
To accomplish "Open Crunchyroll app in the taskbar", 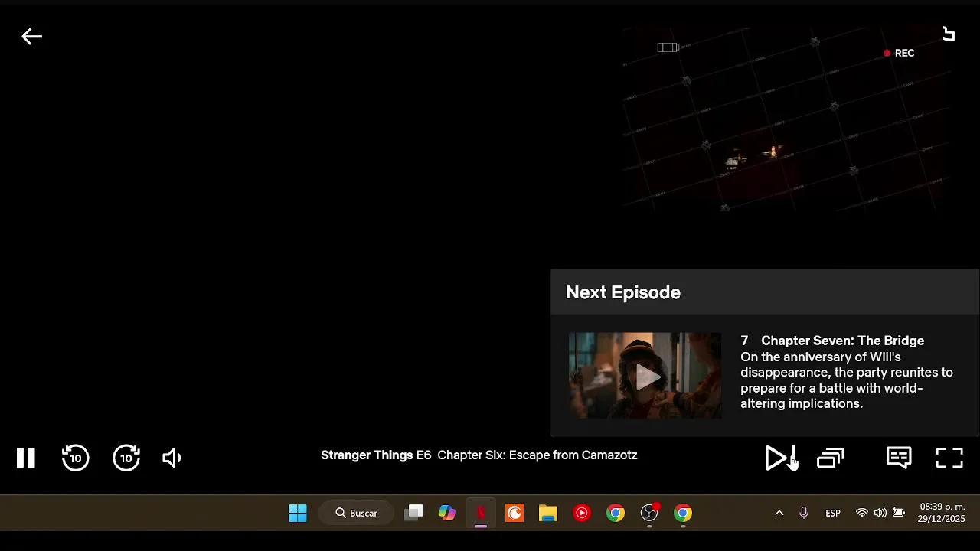I will coord(514,513).
